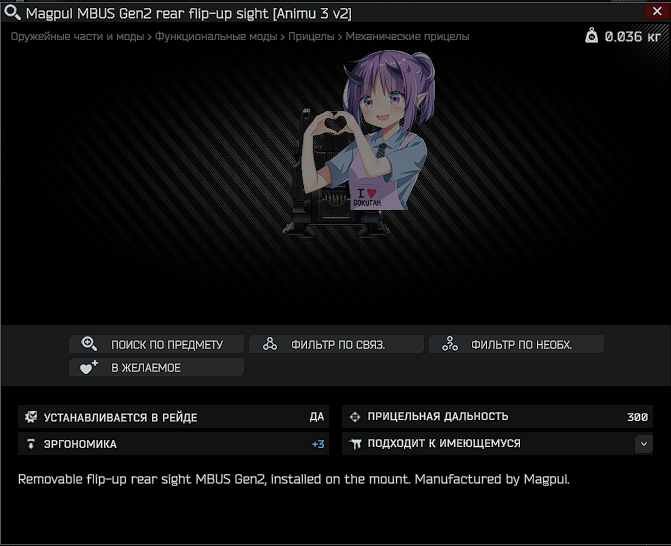
Task: Add item via В желаемое button
Action: [157, 367]
